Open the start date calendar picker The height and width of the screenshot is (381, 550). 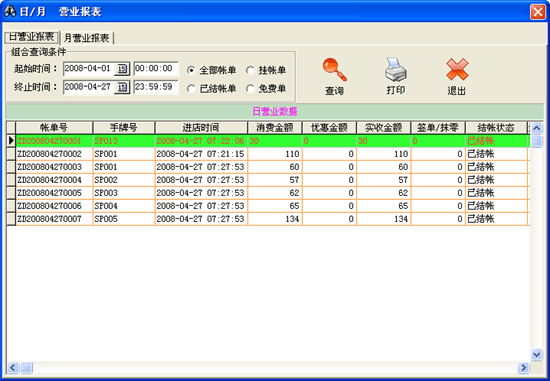[x=122, y=69]
